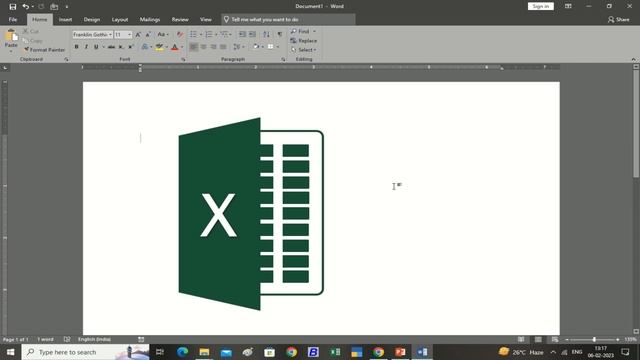Open Excel from the taskbar
Viewport: 640px width, 360px height.
tap(335, 352)
